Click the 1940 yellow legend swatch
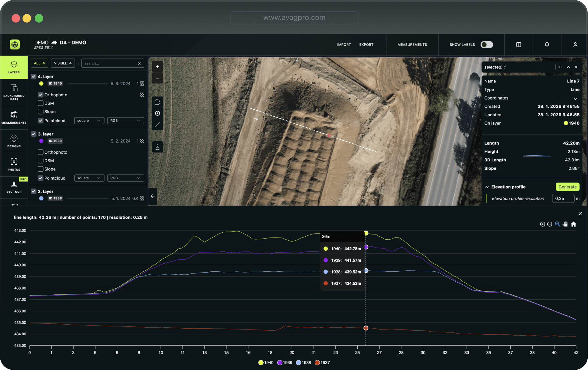Viewport: 588px width, 370px height. tap(261, 362)
